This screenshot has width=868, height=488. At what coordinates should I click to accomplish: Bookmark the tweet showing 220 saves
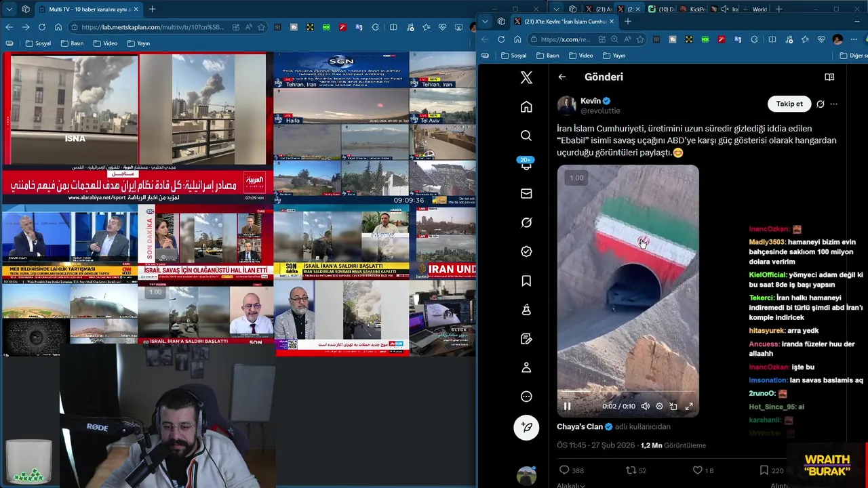[x=771, y=470]
